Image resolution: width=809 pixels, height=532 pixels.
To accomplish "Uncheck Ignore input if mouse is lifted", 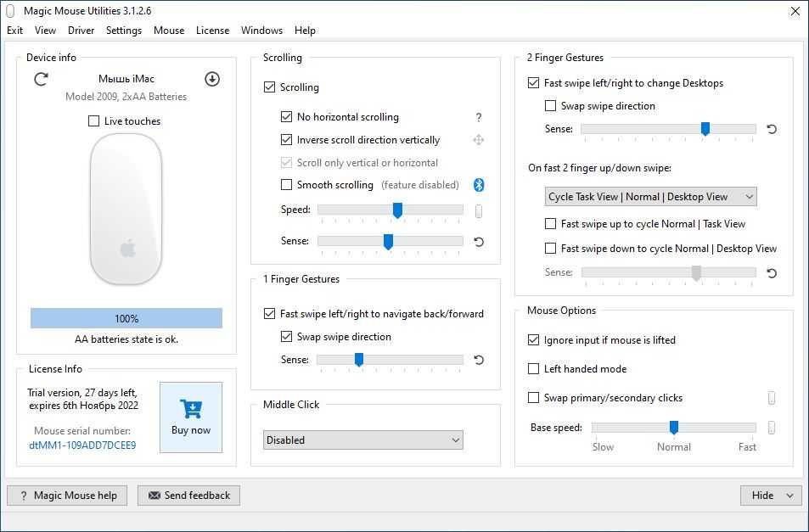I will pos(534,340).
